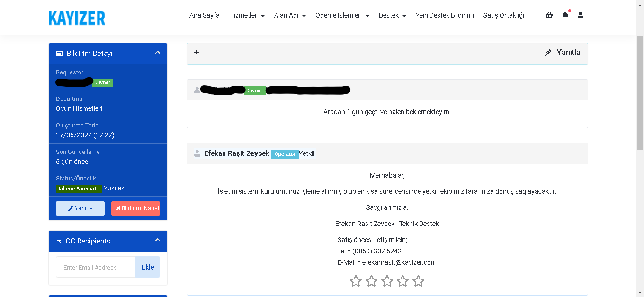The width and height of the screenshot is (644, 297).
Task: Rate reply with three stars
Action: [x=387, y=281]
